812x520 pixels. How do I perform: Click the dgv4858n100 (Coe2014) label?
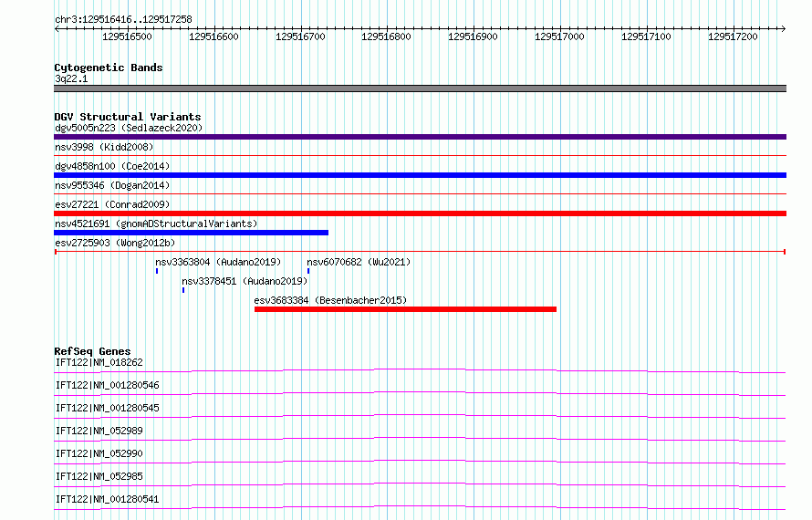click(112, 166)
